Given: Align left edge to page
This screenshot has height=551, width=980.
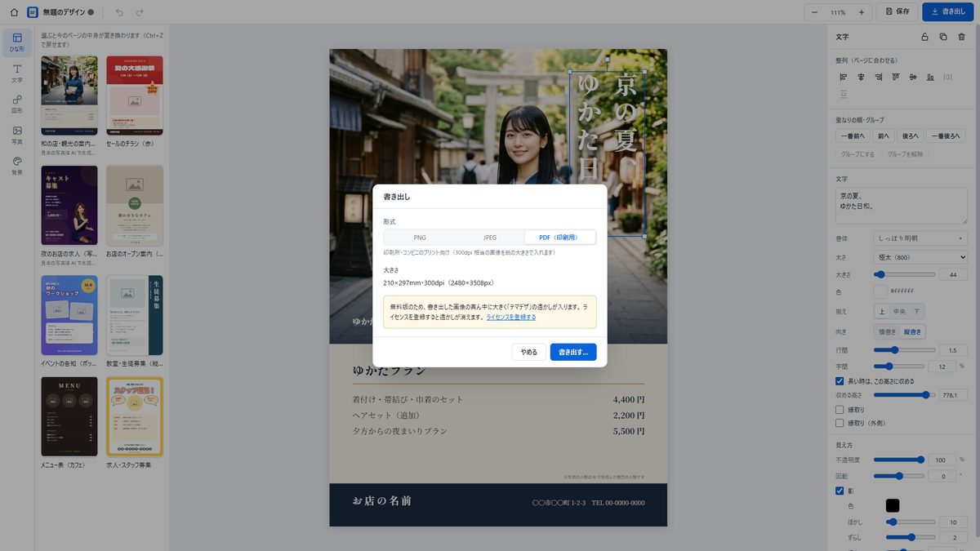Looking at the screenshot, I should point(844,78).
